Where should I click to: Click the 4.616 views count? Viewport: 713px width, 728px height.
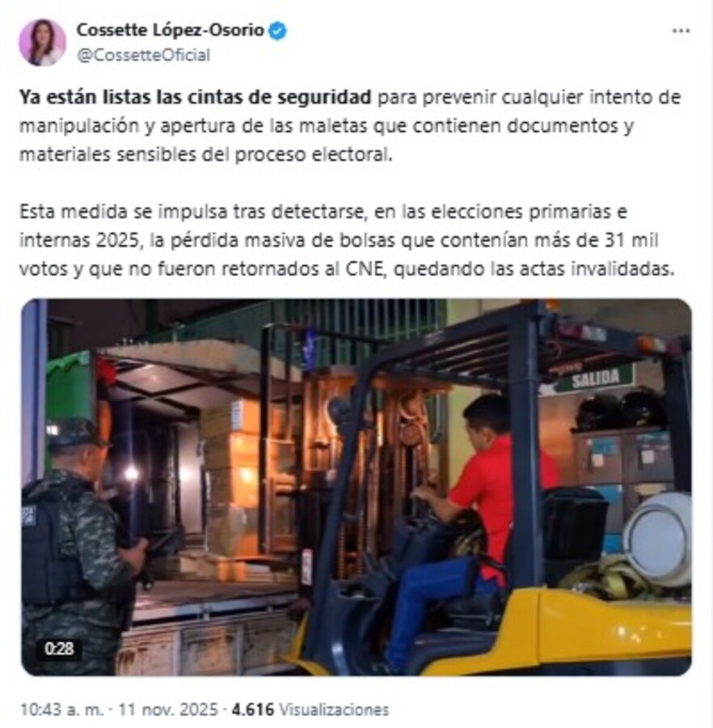tap(253, 709)
